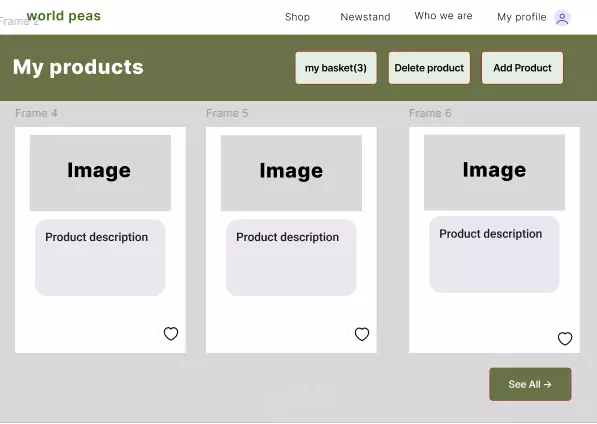Viewport: 597px width, 424px height.
Task: Go to the Newstand page
Action: (365, 17)
